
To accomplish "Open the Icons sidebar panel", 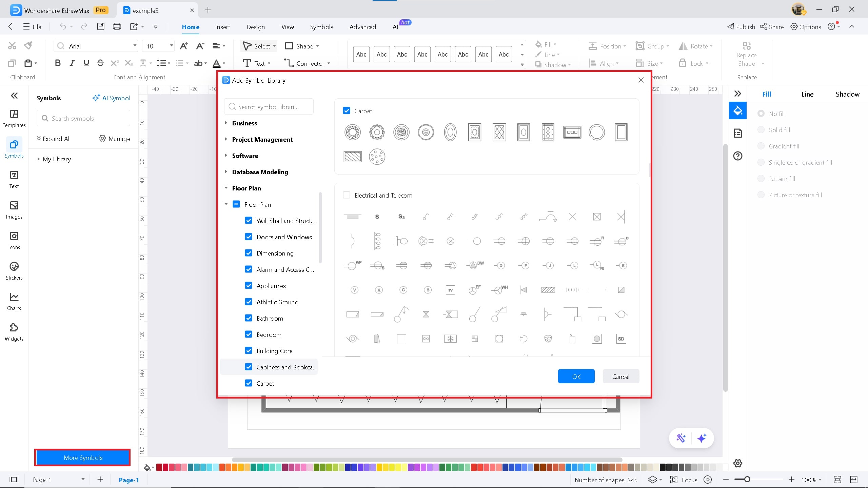I will click(14, 241).
